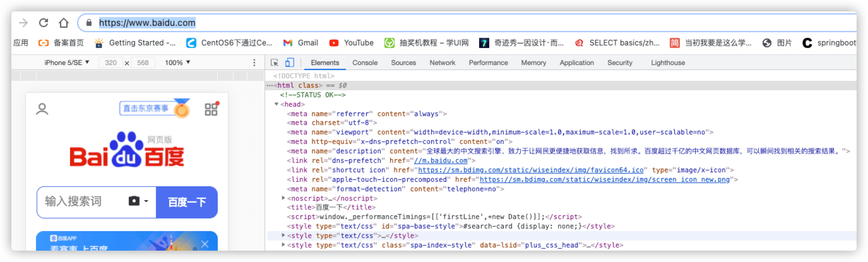The height and width of the screenshot is (262, 868).
Task: Click the Baidu logo
Action: [127, 150]
